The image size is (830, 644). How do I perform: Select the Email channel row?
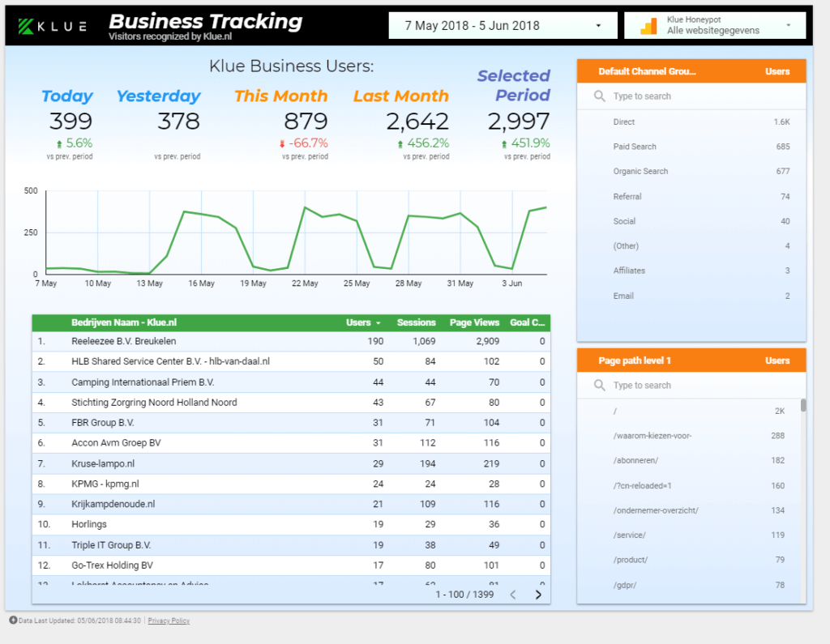(691, 296)
